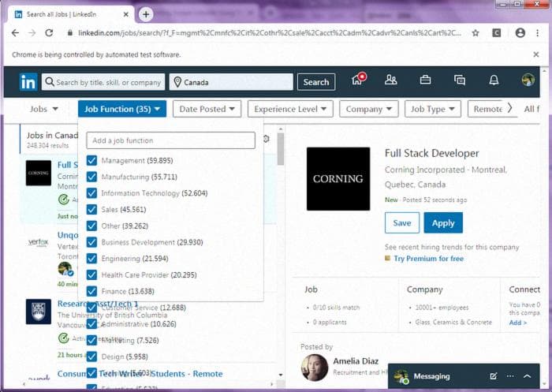The image size is (552, 392).
Task: Open the Job Type dropdown
Action: click(x=433, y=109)
